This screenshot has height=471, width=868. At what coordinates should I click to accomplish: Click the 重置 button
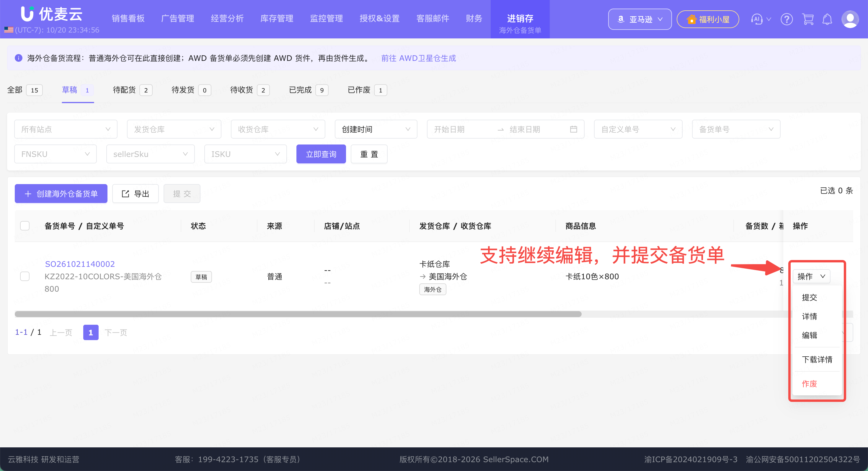click(369, 154)
